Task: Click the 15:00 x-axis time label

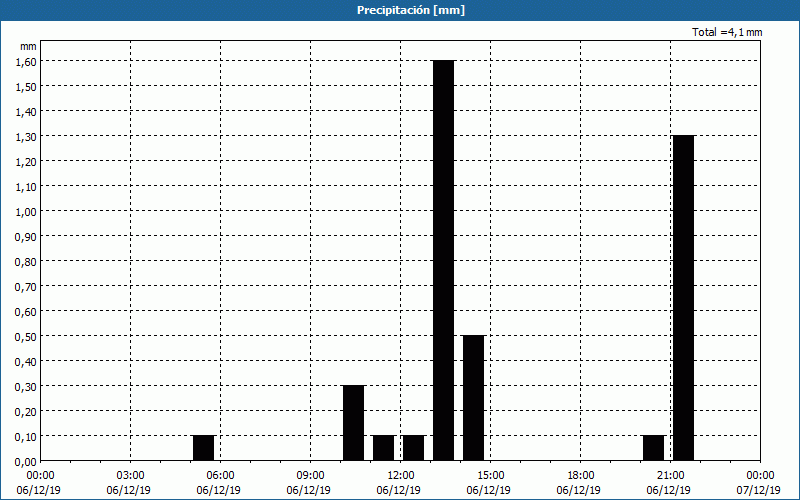Action: [491, 476]
